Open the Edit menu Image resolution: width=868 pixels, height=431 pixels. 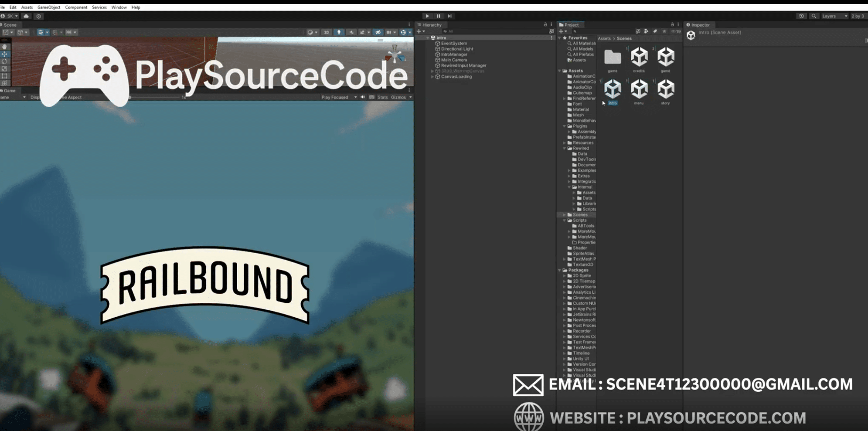click(13, 7)
